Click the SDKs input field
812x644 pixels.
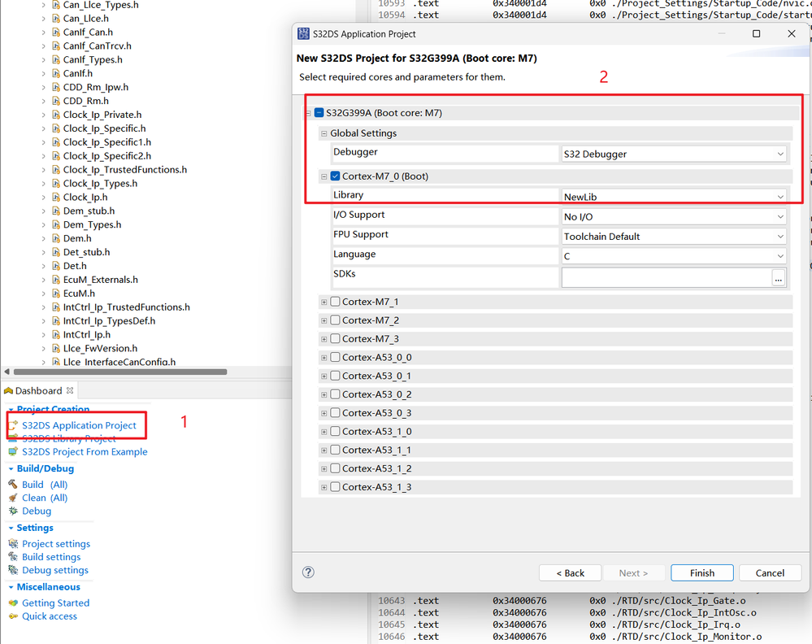point(667,278)
